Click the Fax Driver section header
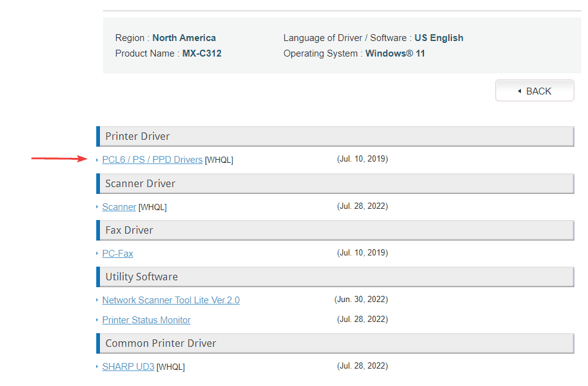This screenshot has width=588, height=386. coord(129,230)
